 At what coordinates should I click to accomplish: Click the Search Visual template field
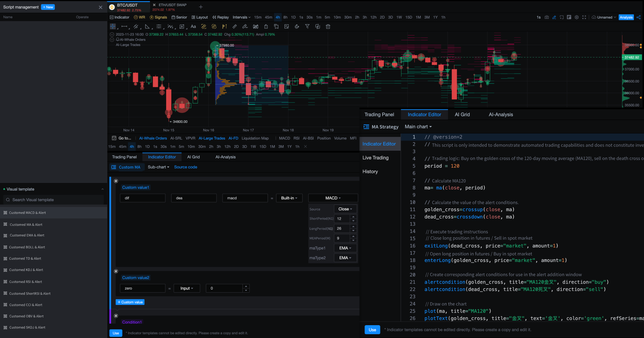coord(54,200)
